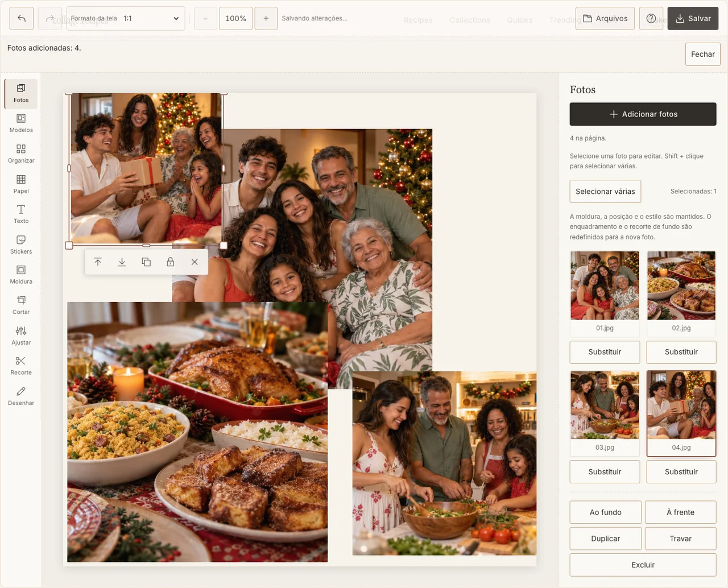Zoom in with the plus button
Screen dimensions: 728x588
(266, 18)
